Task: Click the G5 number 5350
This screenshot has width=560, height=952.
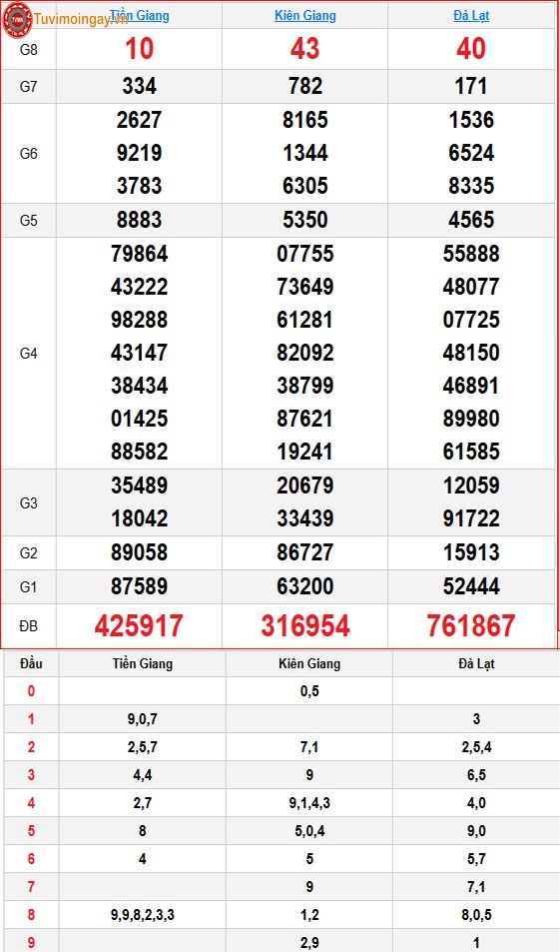Action: pyautogui.click(x=305, y=220)
